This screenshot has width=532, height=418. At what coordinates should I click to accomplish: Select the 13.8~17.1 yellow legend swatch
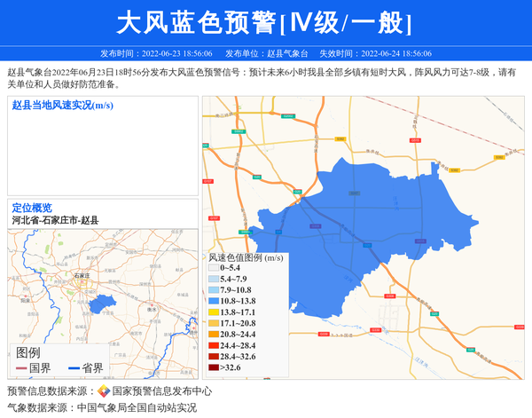(x=214, y=312)
